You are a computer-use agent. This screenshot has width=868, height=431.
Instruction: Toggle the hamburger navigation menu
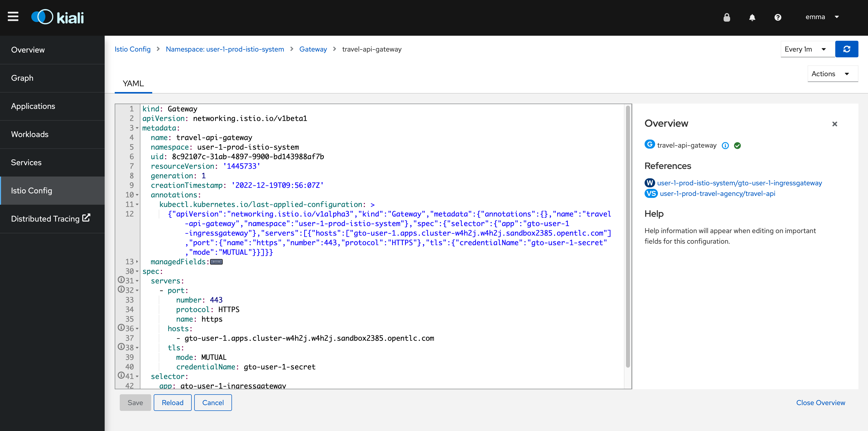(13, 17)
